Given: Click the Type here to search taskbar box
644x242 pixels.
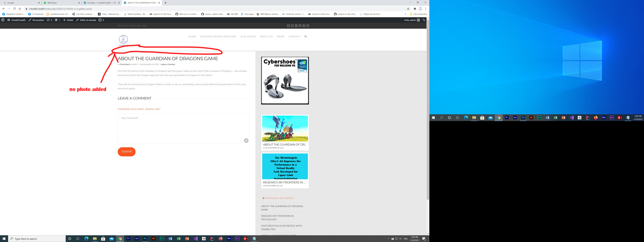Looking at the screenshot, I should click(37, 239).
